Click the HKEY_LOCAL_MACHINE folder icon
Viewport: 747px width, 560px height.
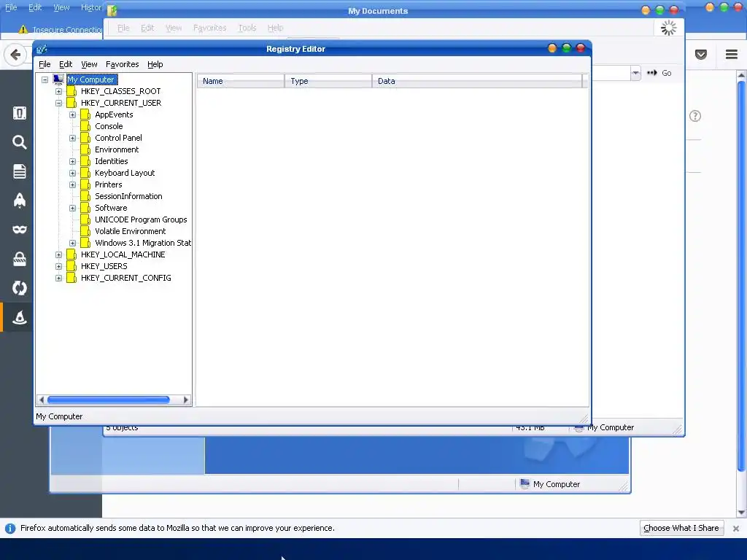pyautogui.click(x=71, y=254)
